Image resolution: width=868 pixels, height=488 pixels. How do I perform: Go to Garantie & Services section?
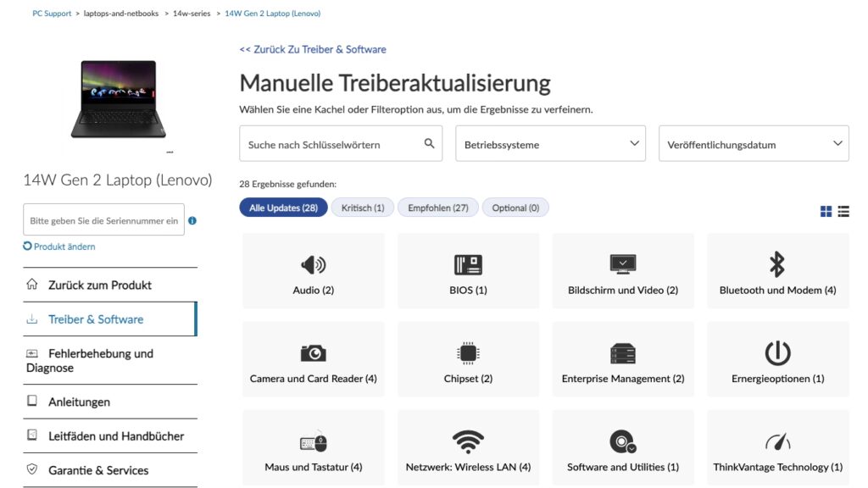point(98,470)
